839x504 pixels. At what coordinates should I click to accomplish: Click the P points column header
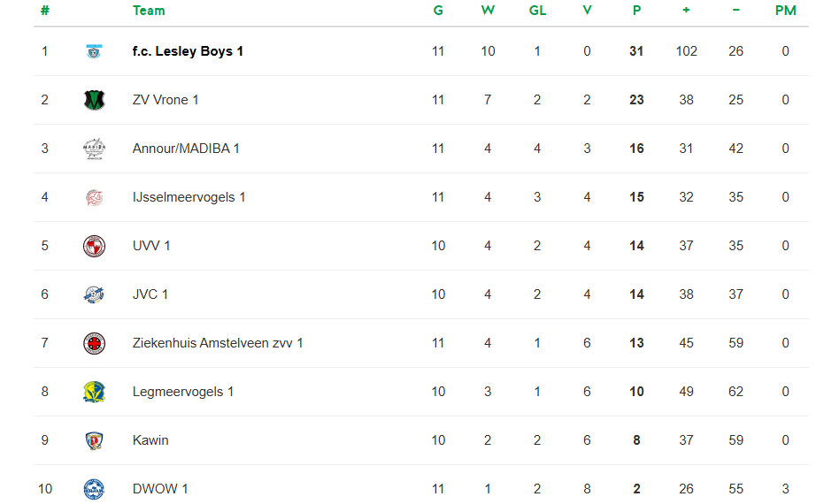click(x=636, y=11)
